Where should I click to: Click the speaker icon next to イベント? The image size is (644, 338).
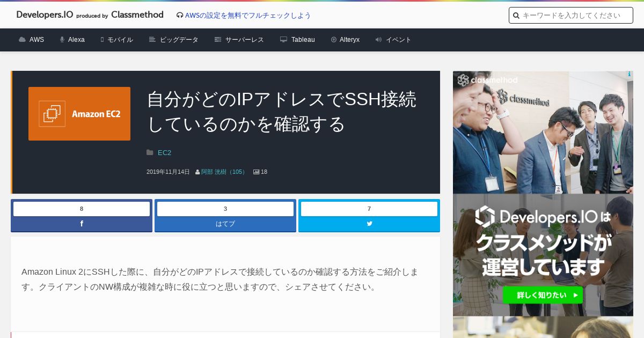point(378,40)
